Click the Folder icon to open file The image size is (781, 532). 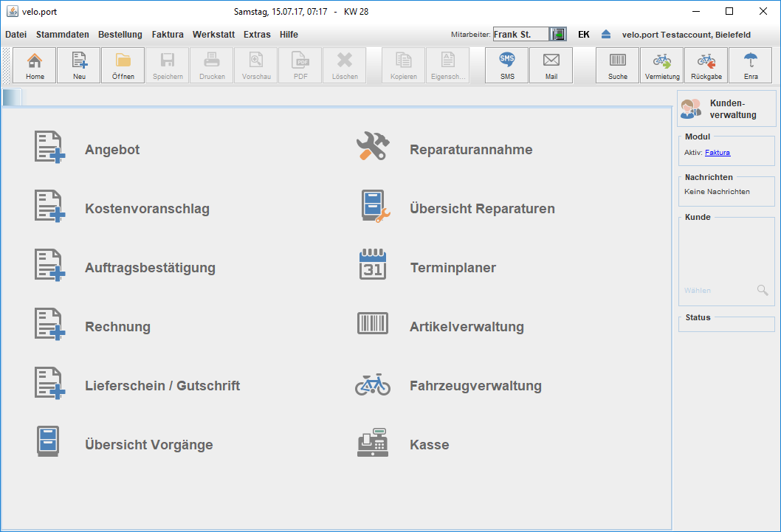123,66
